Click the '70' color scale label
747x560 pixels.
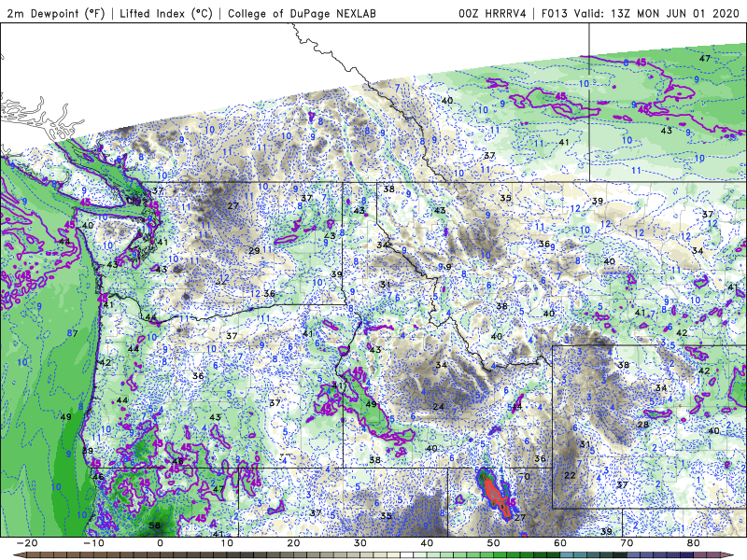pos(627,543)
